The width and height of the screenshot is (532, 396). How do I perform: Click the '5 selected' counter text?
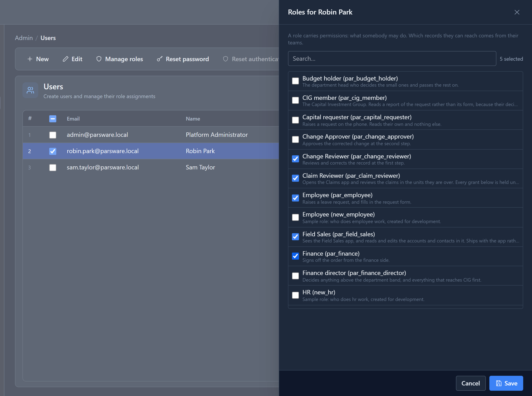click(511, 59)
